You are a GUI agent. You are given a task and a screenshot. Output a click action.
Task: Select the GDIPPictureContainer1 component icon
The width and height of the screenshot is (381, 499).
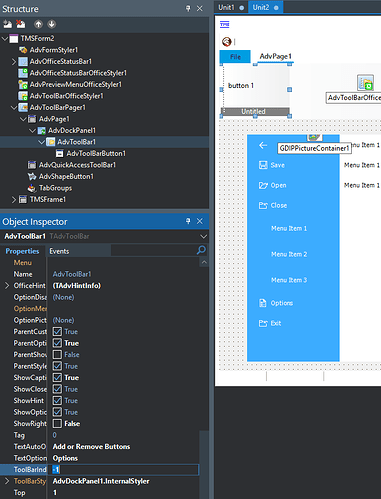pyautogui.click(x=314, y=137)
